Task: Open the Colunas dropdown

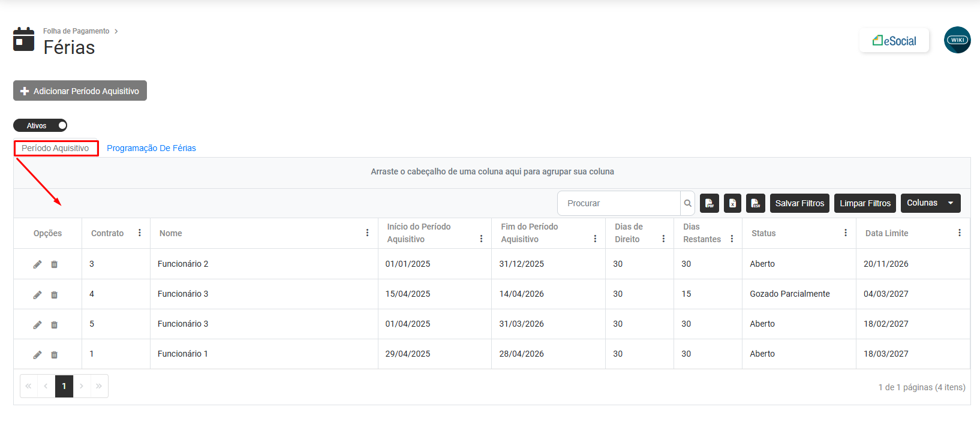Action: tap(930, 203)
